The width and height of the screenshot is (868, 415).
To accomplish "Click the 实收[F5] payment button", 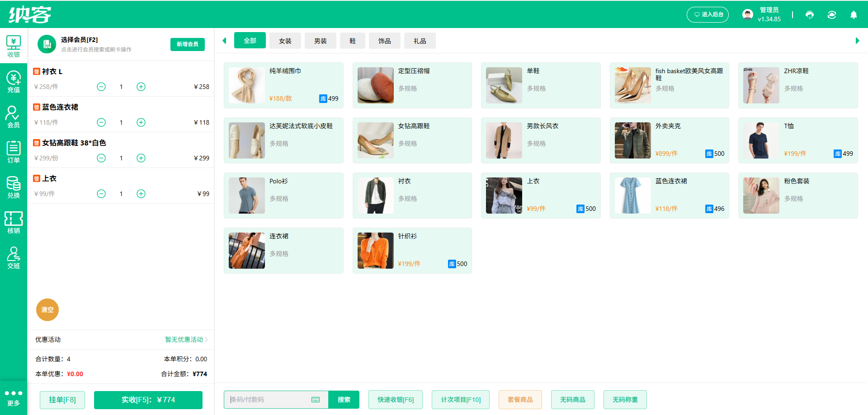I will click(148, 400).
